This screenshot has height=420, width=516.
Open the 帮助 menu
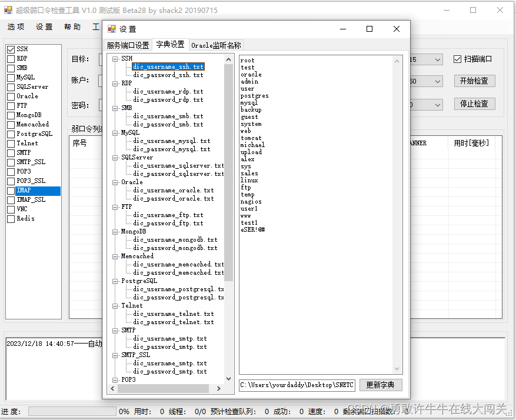click(x=71, y=26)
